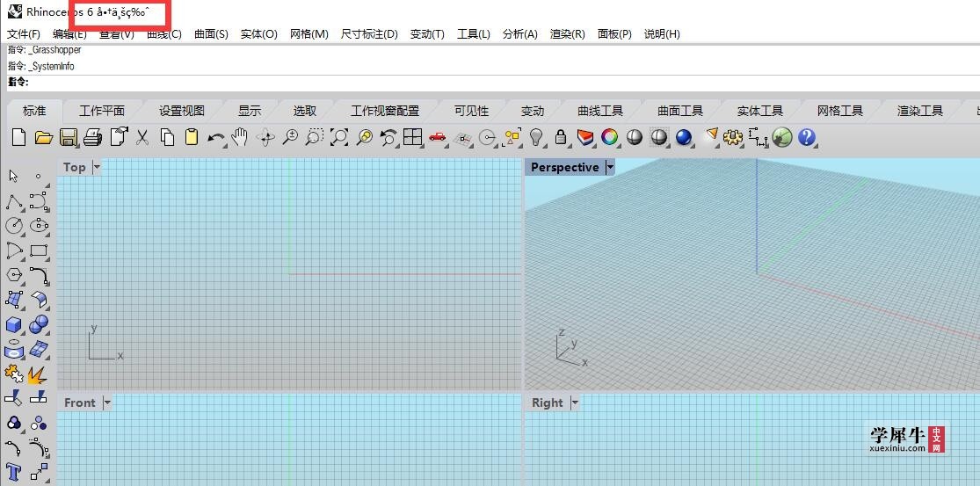
Task: Hide objects using the light bulb icon
Action: 535,137
